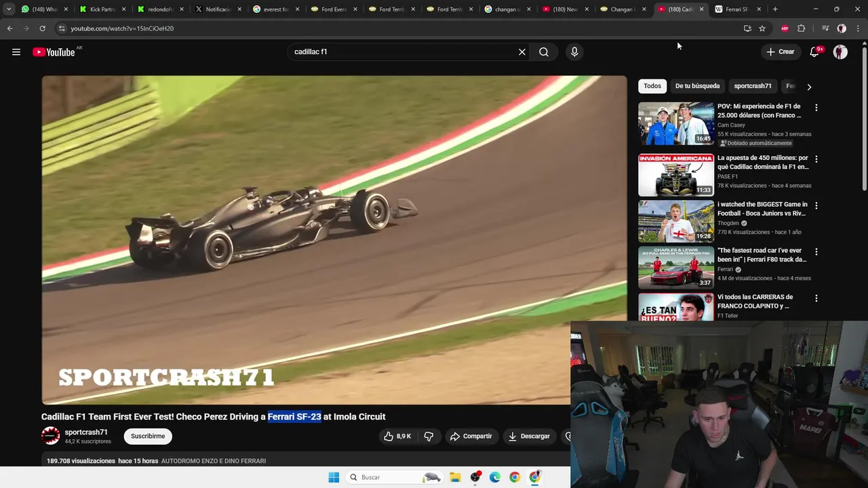This screenshot has height=488, width=868.
Task: Reload the page with the refresh icon
Action: 42,28
